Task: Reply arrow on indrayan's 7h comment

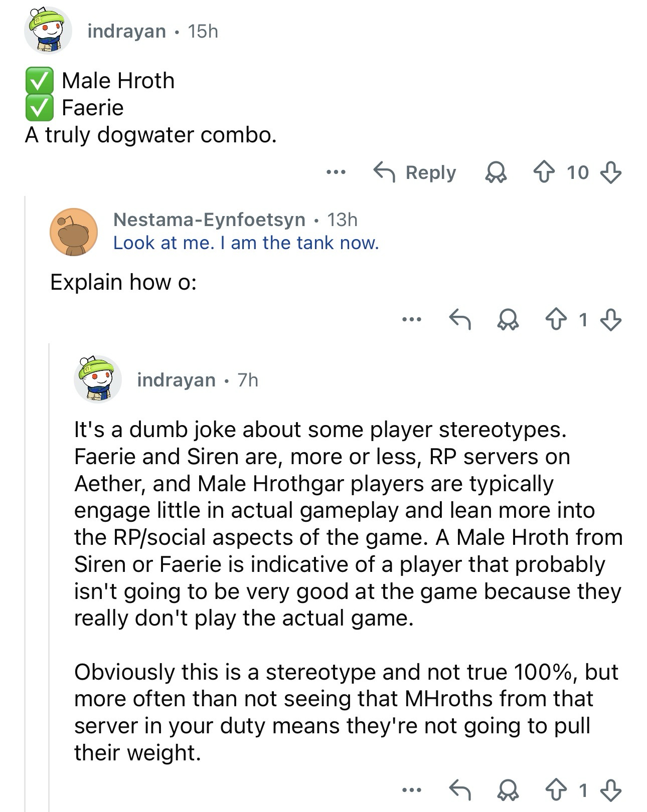Action: click(x=459, y=790)
